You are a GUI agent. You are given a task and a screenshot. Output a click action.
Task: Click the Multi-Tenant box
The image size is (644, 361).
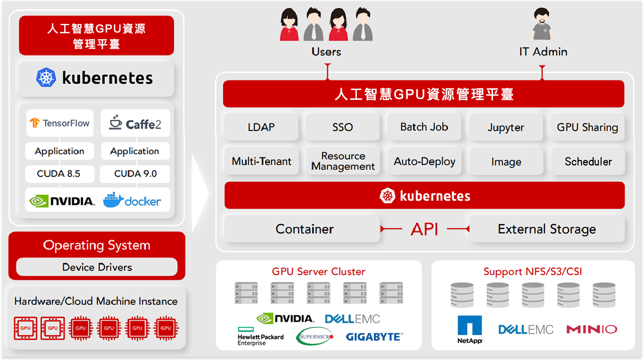[x=261, y=161]
